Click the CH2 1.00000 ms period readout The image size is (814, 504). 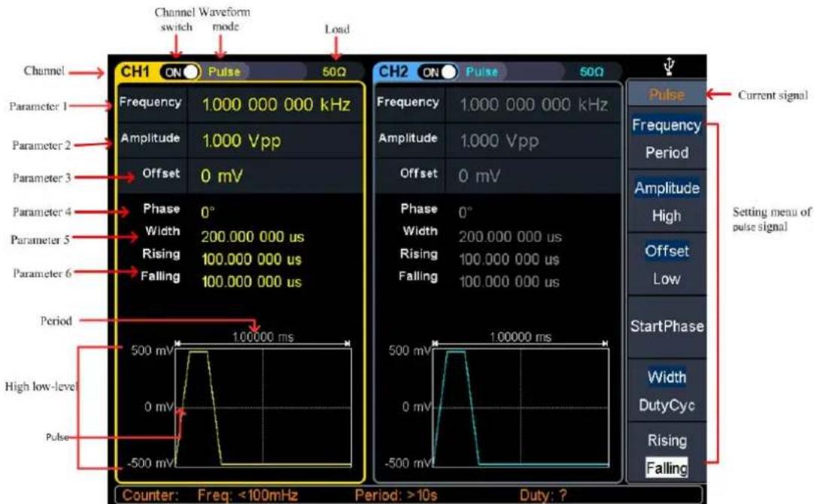520,337
